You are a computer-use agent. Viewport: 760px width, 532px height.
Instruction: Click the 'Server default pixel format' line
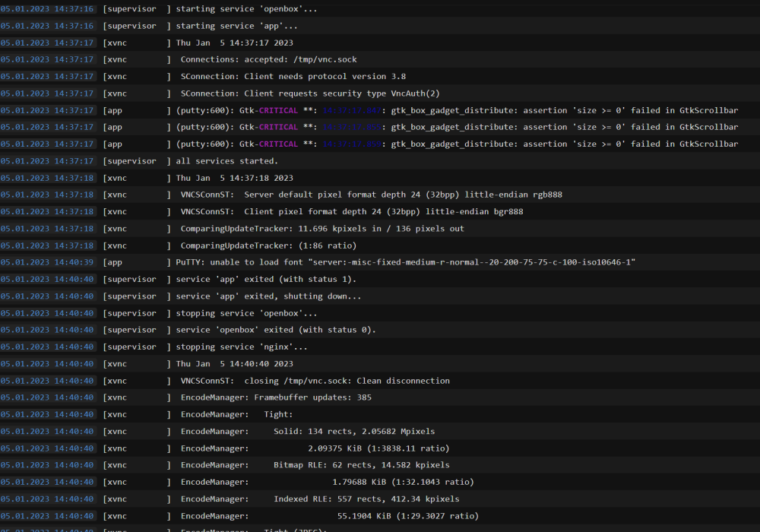380,195
